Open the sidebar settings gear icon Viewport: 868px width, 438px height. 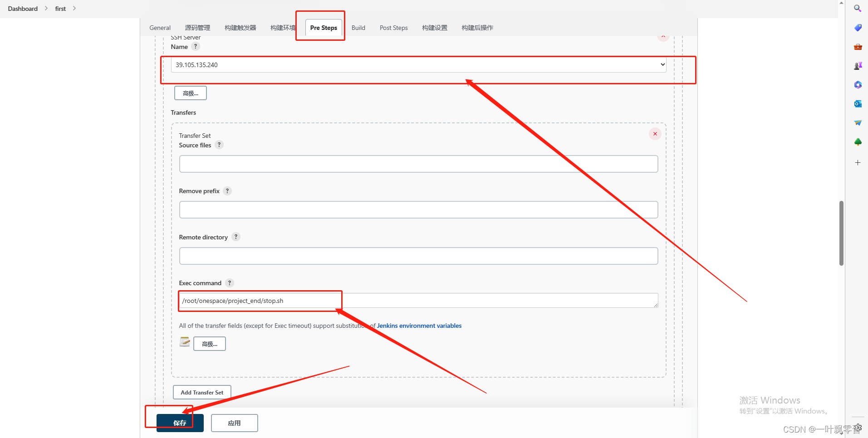[858, 427]
